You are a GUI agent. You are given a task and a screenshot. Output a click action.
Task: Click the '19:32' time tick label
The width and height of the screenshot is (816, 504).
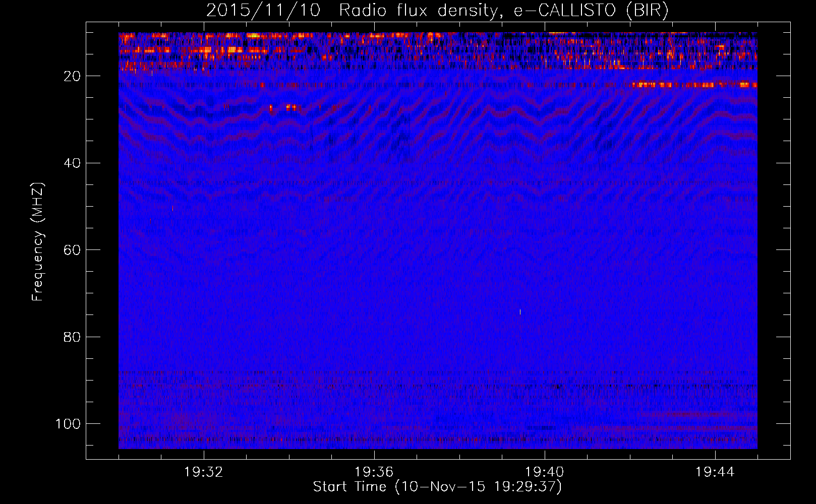click(x=204, y=472)
